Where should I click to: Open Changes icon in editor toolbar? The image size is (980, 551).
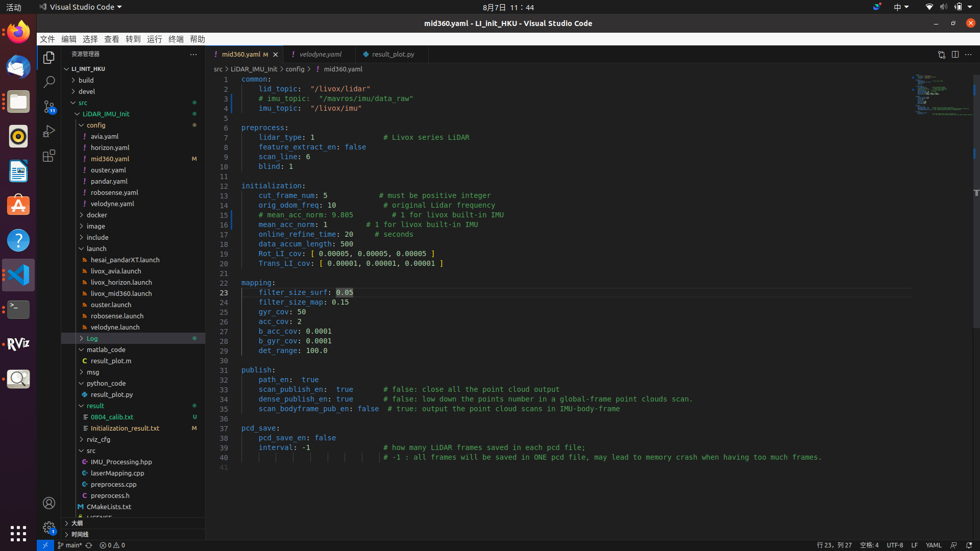click(941, 54)
